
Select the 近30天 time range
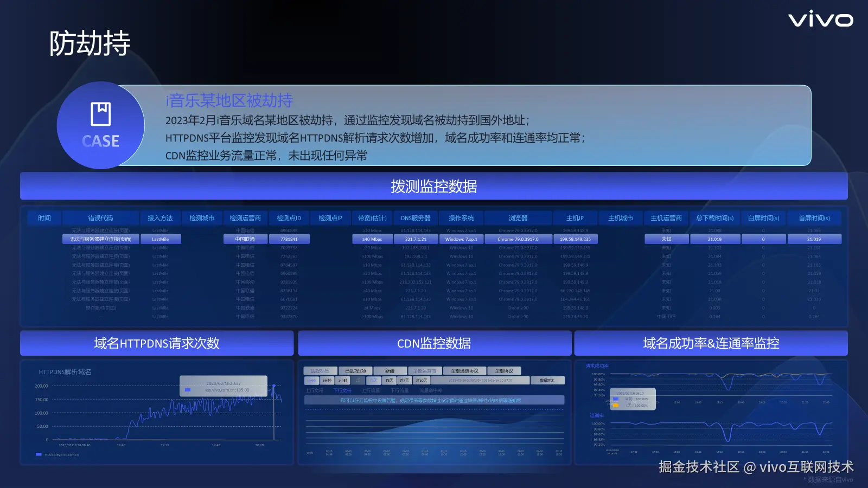click(422, 381)
